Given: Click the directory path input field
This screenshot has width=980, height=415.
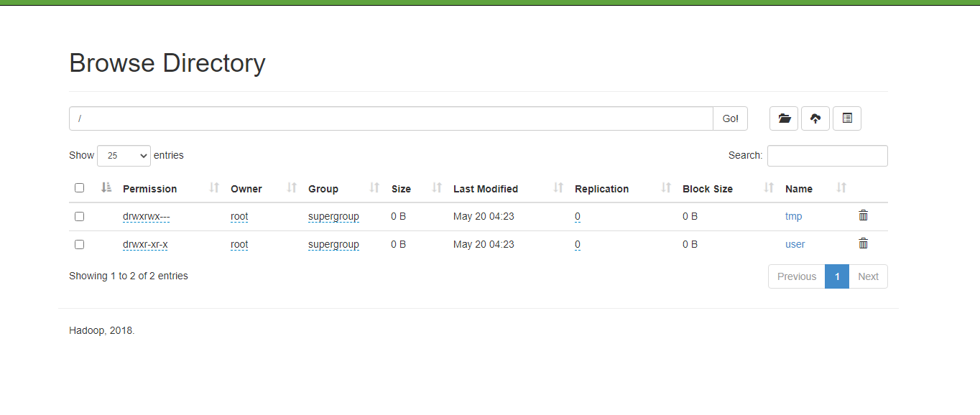Looking at the screenshot, I should (x=392, y=118).
